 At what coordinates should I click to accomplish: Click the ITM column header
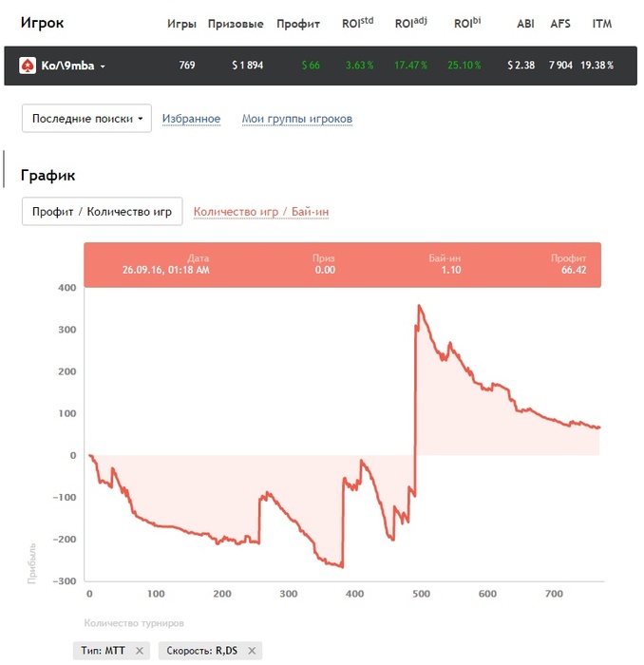click(x=602, y=24)
